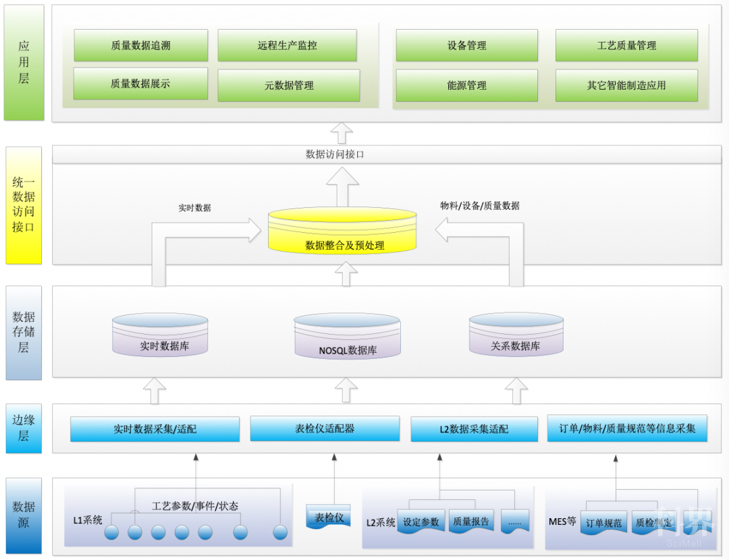729x560 pixels.
Task: Click the 实时数据采集/适配 blue box
Action: (x=155, y=429)
